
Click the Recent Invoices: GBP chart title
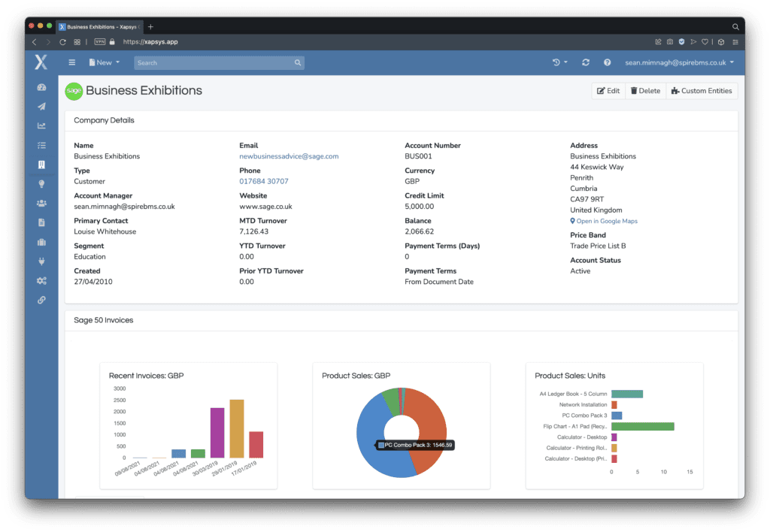(x=147, y=376)
